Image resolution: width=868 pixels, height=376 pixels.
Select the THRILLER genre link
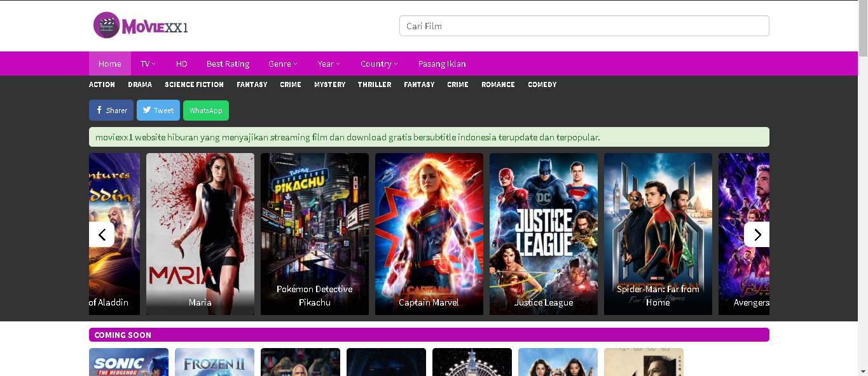click(x=375, y=84)
